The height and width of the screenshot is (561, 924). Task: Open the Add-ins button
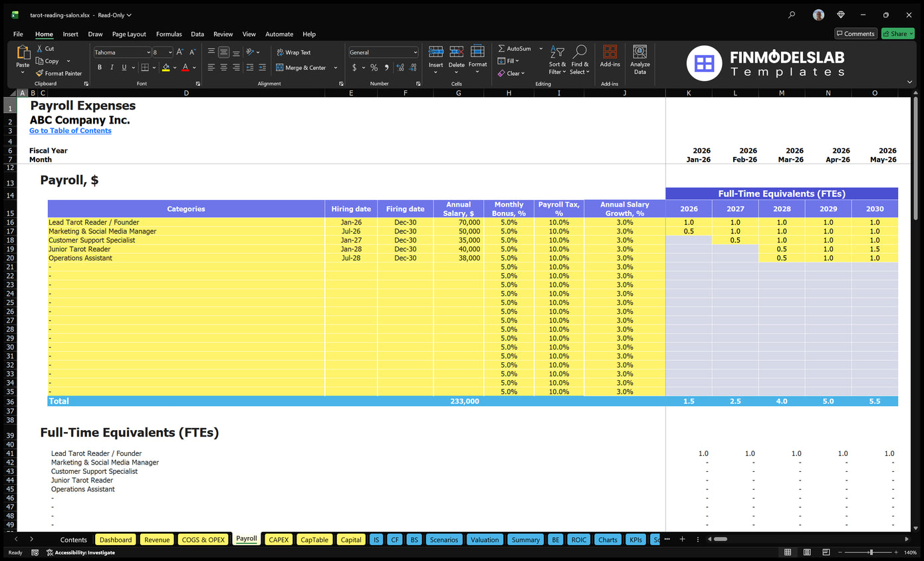pyautogui.click(x=610, y=57)
